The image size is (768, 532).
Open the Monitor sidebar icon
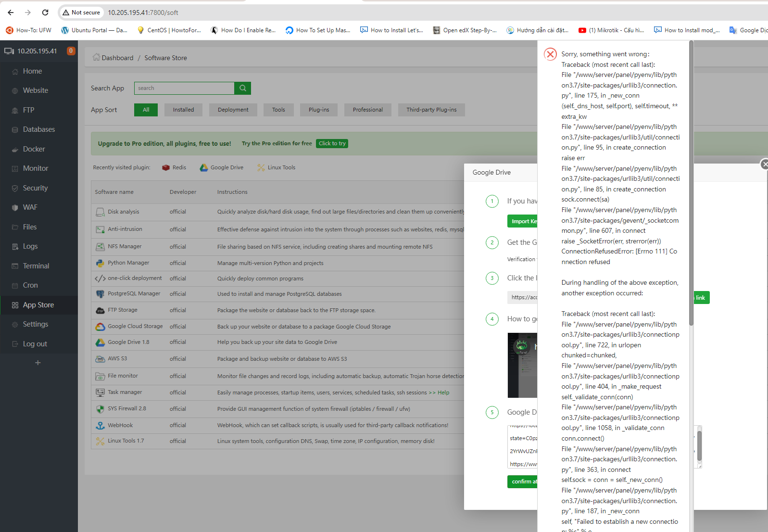[x=15, y=168]
